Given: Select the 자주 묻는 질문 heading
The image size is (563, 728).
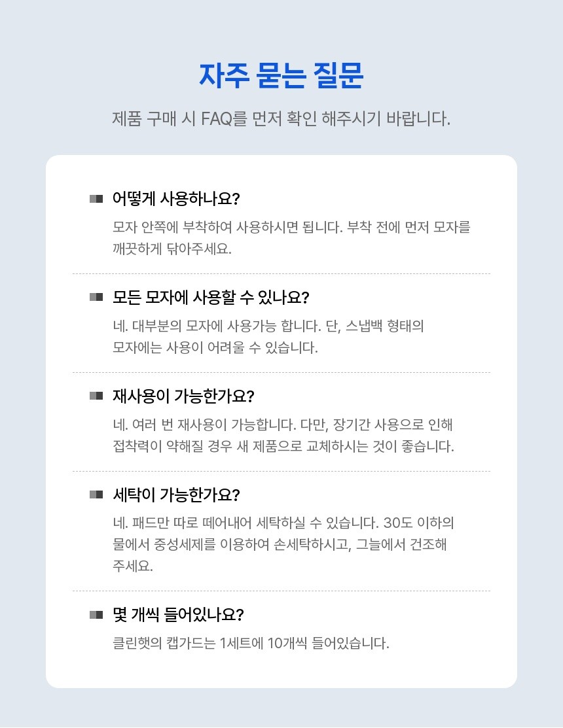Looking at the screenshot, I should point(281,75).
